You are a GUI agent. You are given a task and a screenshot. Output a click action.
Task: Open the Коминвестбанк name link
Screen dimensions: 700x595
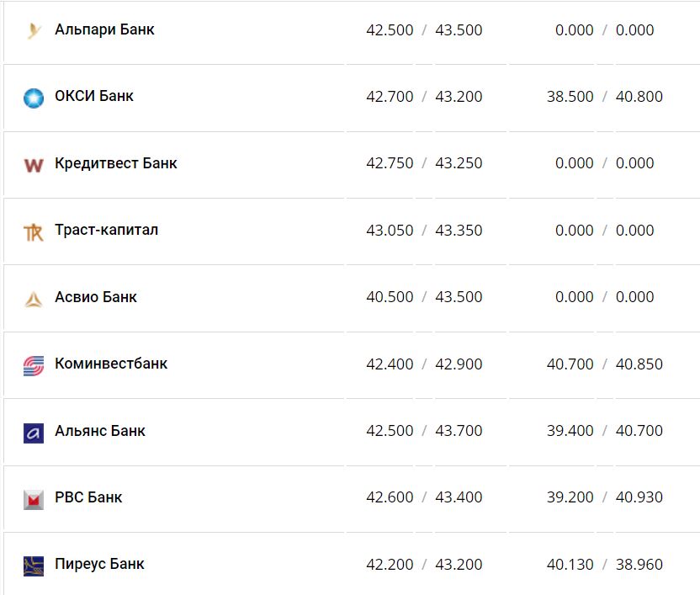[x=111, y=364]
